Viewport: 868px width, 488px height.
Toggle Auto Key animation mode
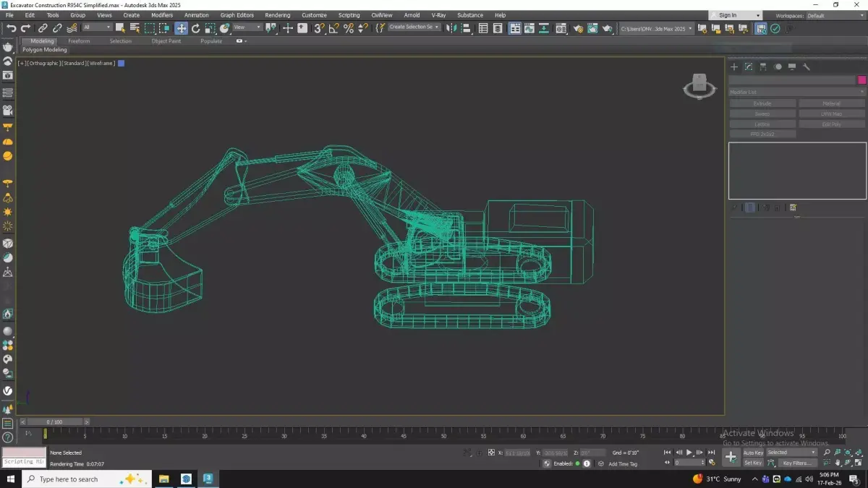click(x=753, y=453)
